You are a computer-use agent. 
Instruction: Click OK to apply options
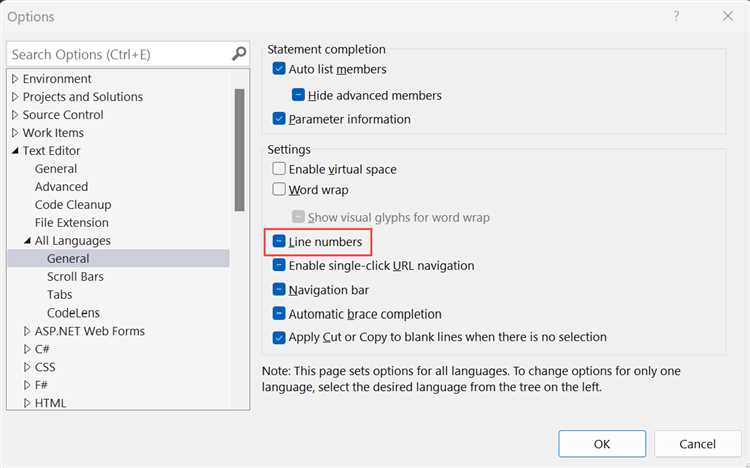(602, 444)
